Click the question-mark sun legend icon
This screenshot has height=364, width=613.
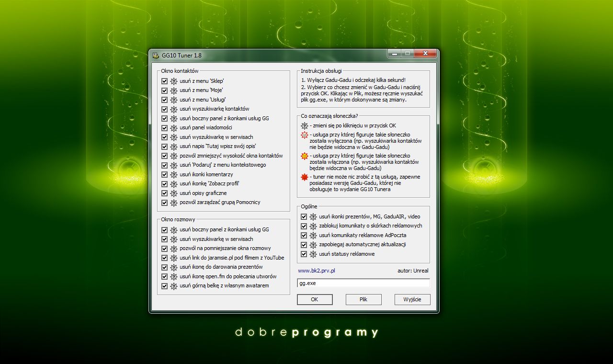click(x=304, y=126)
